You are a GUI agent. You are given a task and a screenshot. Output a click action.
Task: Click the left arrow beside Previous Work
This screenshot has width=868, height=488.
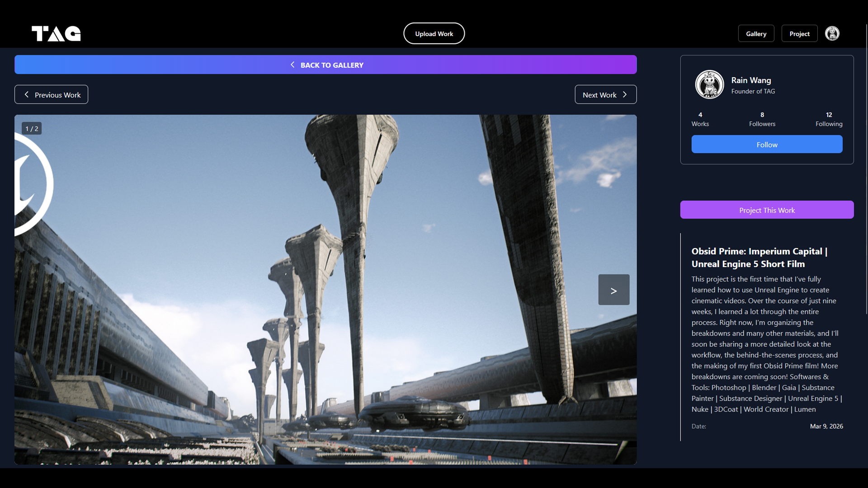pyautogui.click(x=27, y=94)
